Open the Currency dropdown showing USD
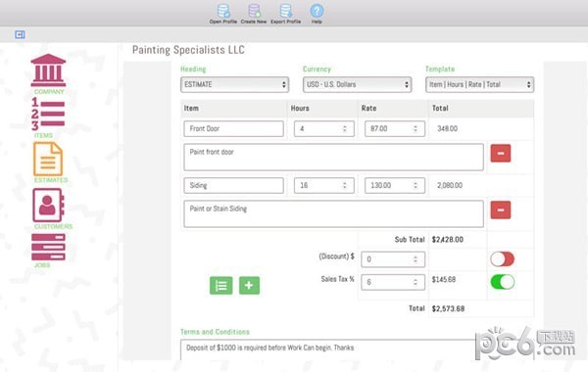This screenshot has width=588, height=372. pos(357,84)
